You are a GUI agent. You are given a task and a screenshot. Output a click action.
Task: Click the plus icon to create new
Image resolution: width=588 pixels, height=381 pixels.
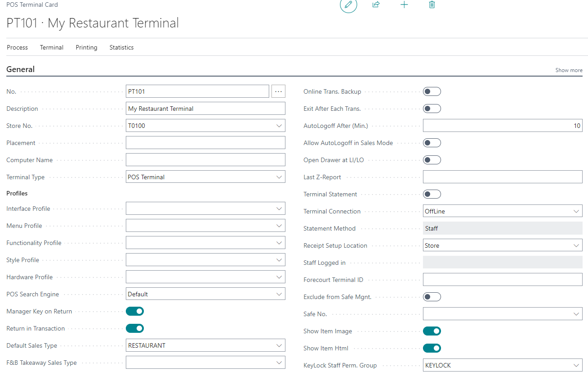[x=404, y=5]
